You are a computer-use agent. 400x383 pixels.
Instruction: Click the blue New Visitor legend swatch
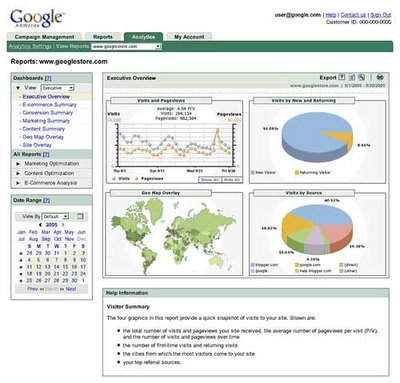pyautogui.click(x=253, y=173)
